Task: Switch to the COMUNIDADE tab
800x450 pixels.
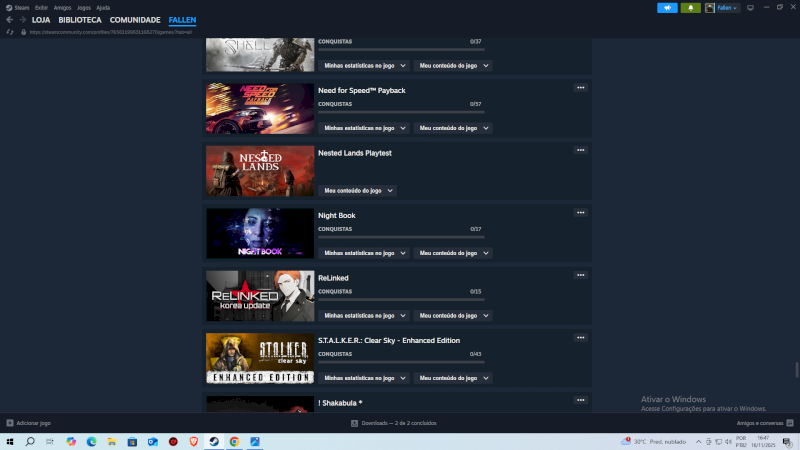Action: 135,20
